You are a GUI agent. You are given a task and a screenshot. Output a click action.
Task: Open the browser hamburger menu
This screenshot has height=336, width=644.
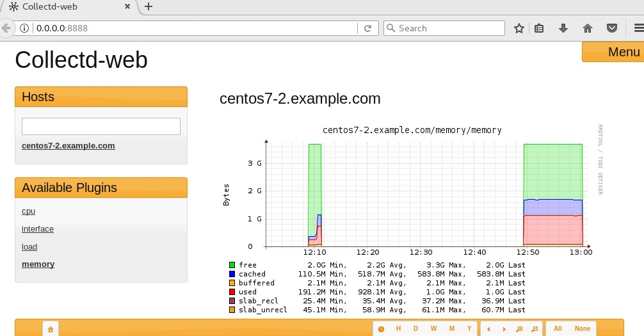(639, 28)
